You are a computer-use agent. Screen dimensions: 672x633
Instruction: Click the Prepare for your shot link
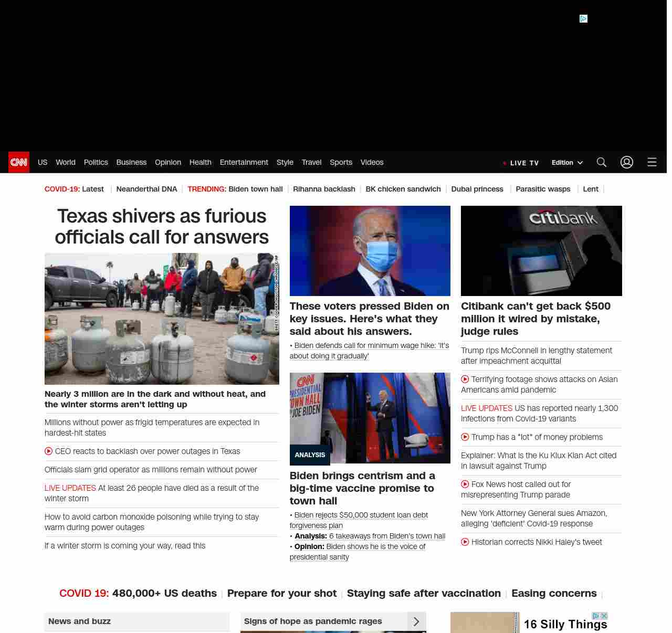pyautogui.click(x=282, y=593)
